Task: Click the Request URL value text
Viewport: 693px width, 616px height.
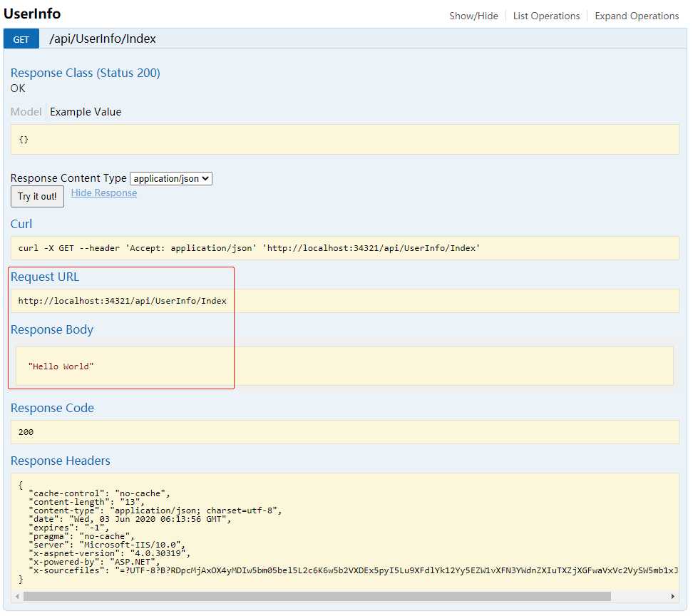Action: pos(122,301)
